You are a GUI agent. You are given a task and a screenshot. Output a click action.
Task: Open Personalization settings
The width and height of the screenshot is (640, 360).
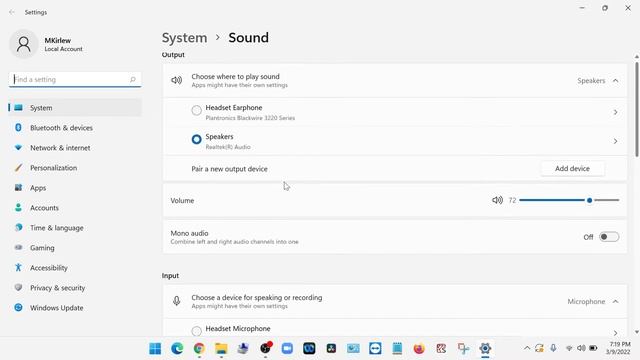click(75, 168)
